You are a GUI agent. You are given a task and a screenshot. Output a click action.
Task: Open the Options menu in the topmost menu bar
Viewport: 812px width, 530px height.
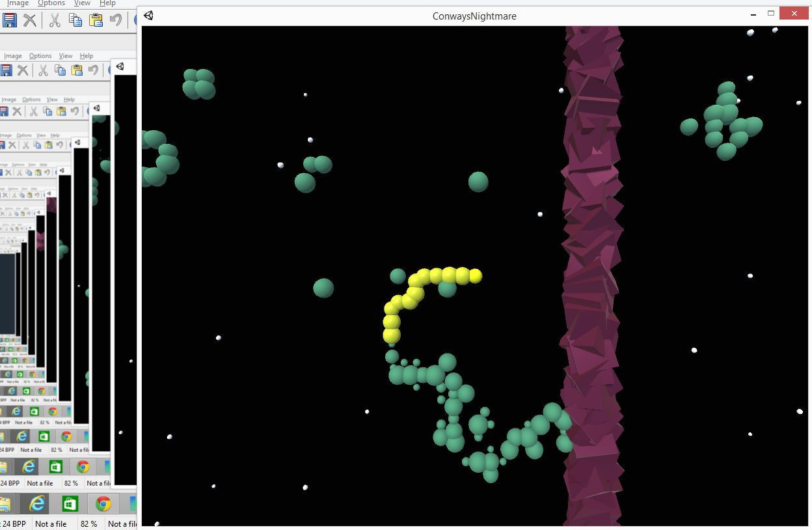click(51, 3)
